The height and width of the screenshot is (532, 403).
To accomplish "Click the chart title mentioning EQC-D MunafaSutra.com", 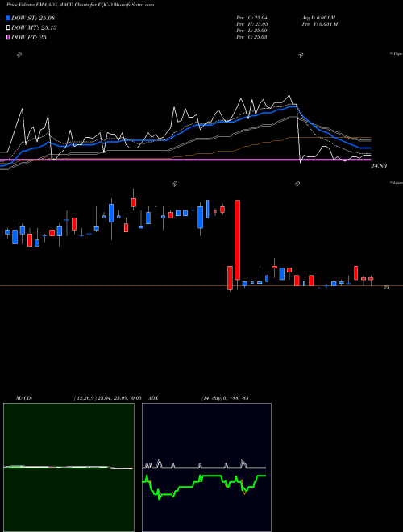I will point(80,5).
